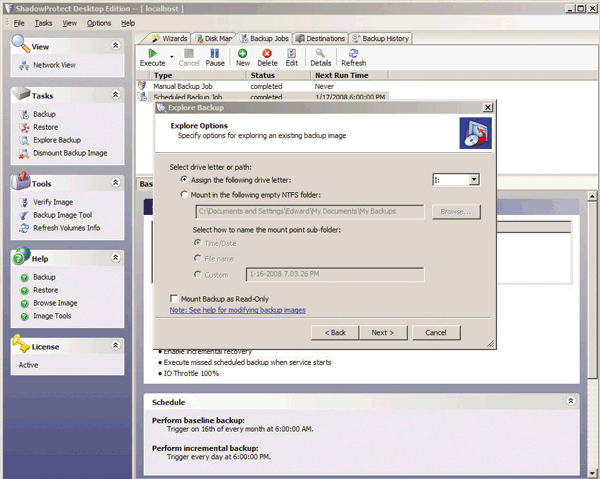Close the Explore Backup dialog

tap(487, 108)
